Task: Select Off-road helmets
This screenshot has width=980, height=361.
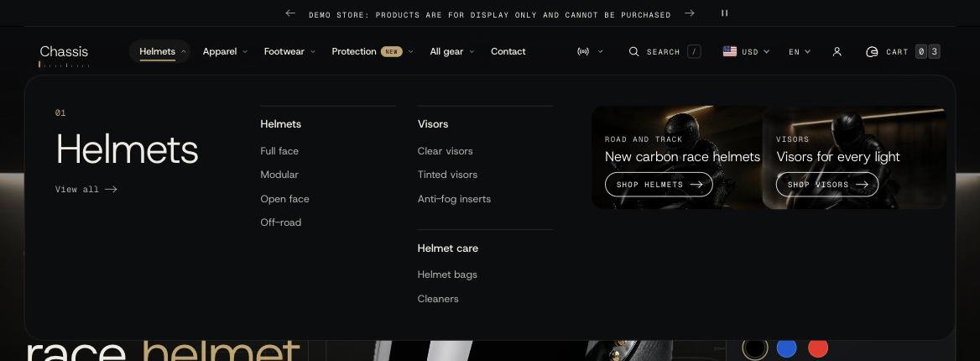Action: click(280, 222)
